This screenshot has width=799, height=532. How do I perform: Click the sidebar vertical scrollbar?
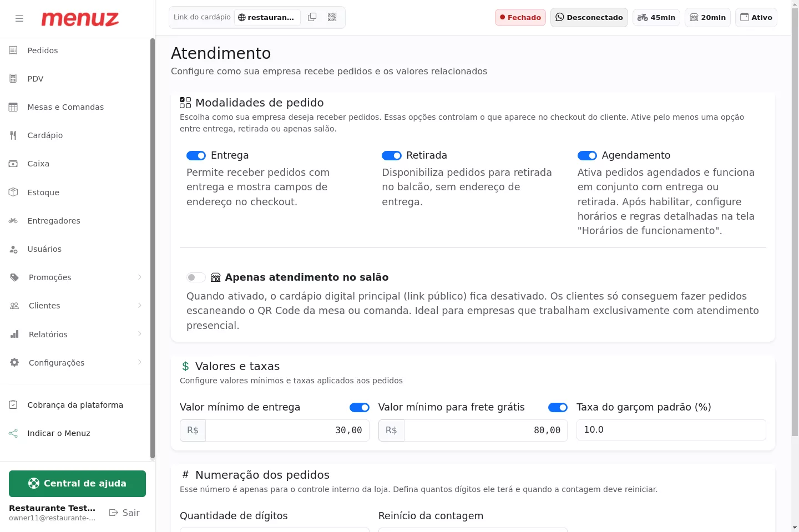coord(153,249)
